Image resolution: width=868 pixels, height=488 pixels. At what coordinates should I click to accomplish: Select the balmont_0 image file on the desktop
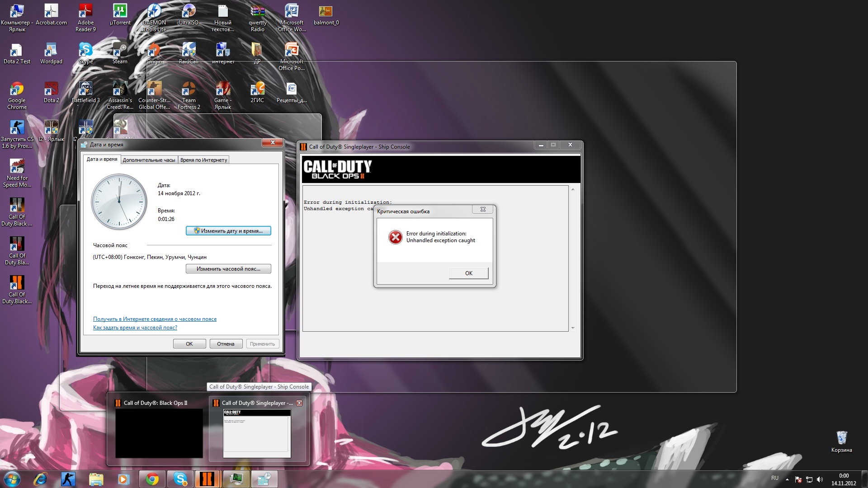326,15
